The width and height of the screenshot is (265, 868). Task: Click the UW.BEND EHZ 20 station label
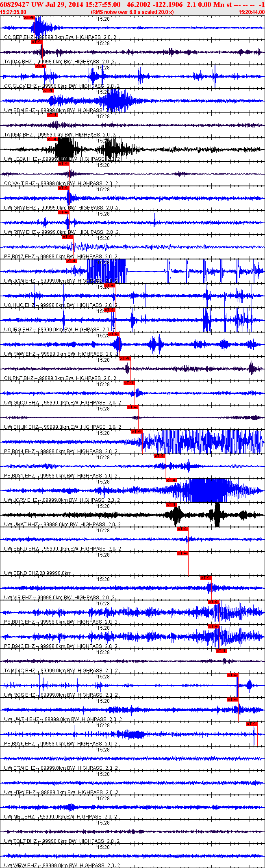coord(38,573)
